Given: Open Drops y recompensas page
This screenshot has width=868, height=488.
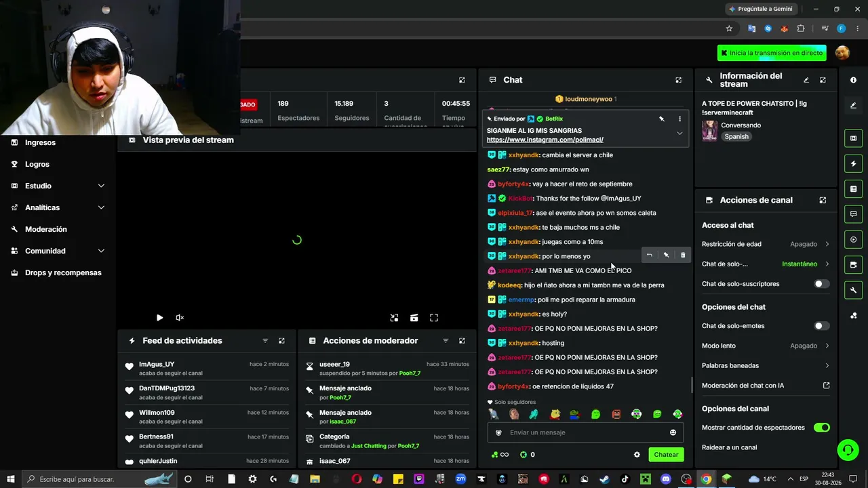Looking at the screenshot, I should [63, 272].
